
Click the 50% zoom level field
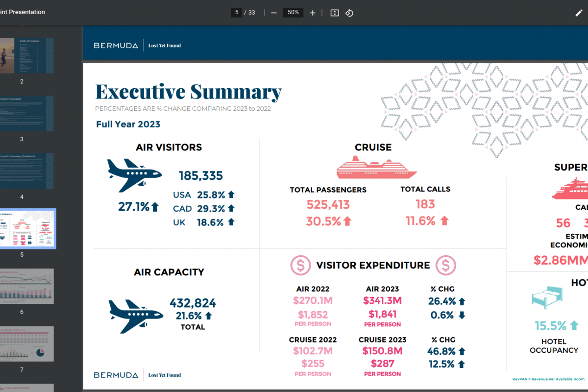[x=293, y=13]
